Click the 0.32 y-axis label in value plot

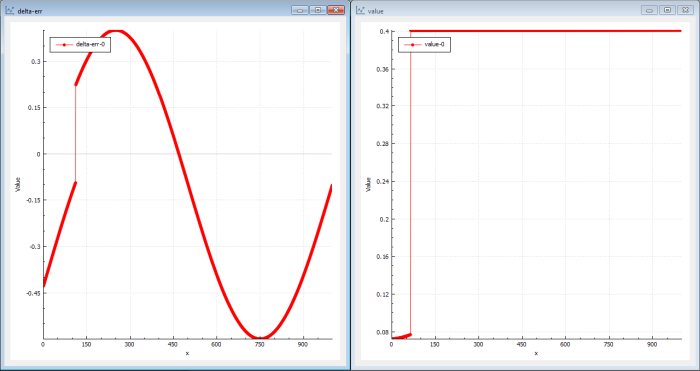383,106
